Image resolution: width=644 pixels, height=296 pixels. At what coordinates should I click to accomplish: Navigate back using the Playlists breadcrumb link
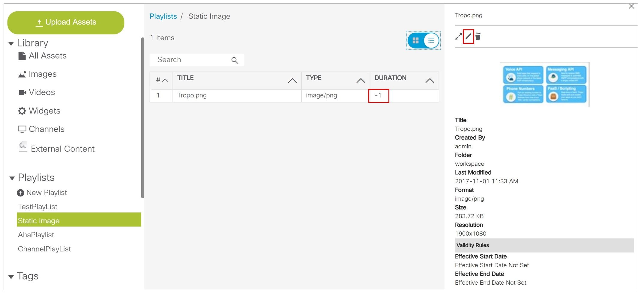163,16
